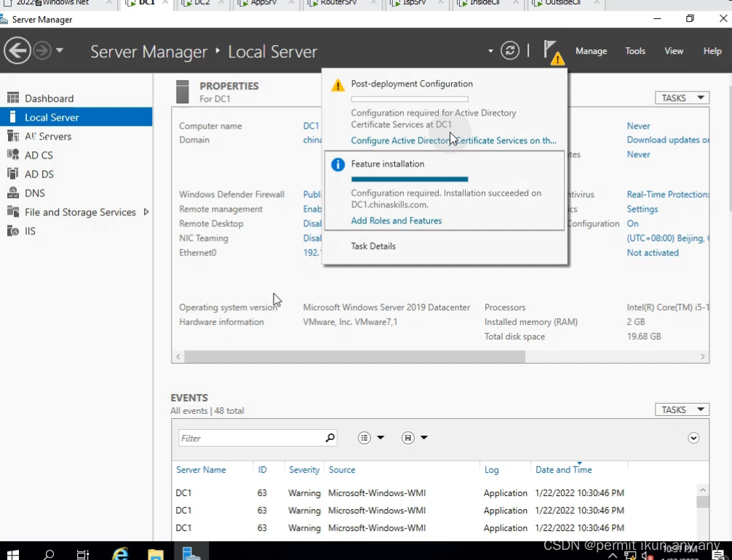Open the Events TASKS dropdown
This screenshot has height=560, width=732.
pyautogui.click(x=681, y=409)
